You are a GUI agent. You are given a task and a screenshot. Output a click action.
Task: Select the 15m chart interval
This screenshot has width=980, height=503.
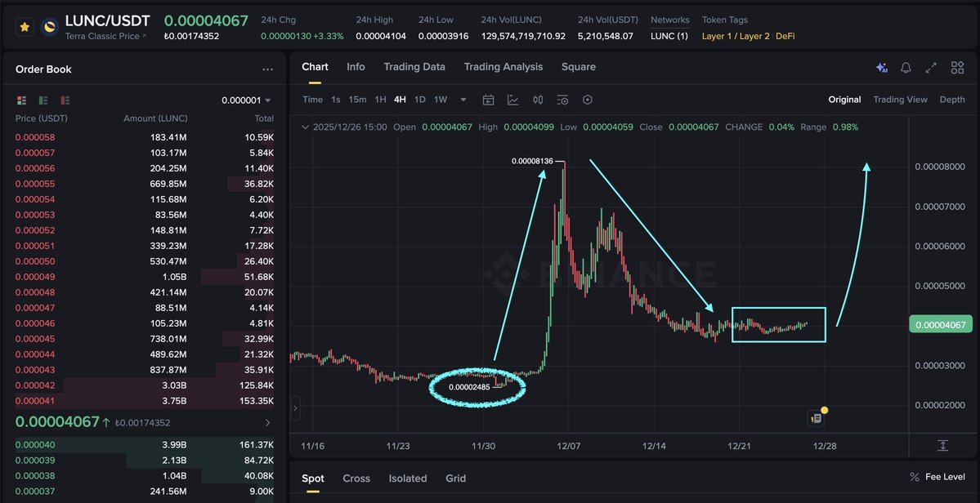pyautogui.click(x=357, y=100)
